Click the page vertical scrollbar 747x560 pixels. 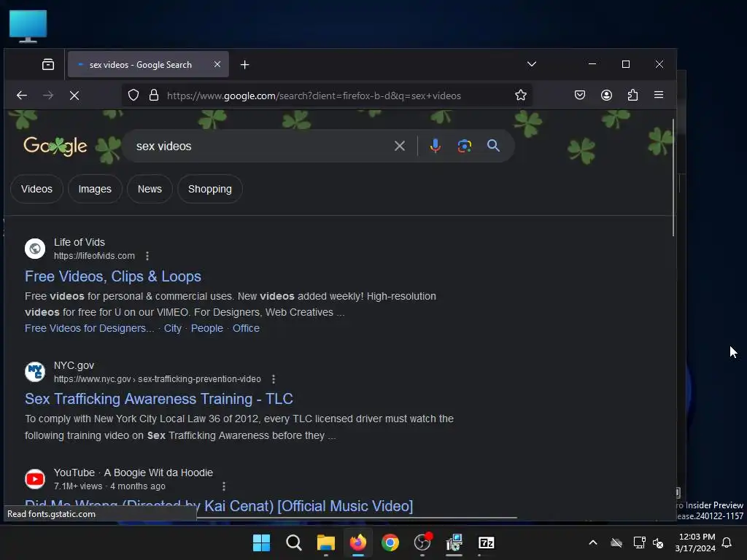(673, 178)
